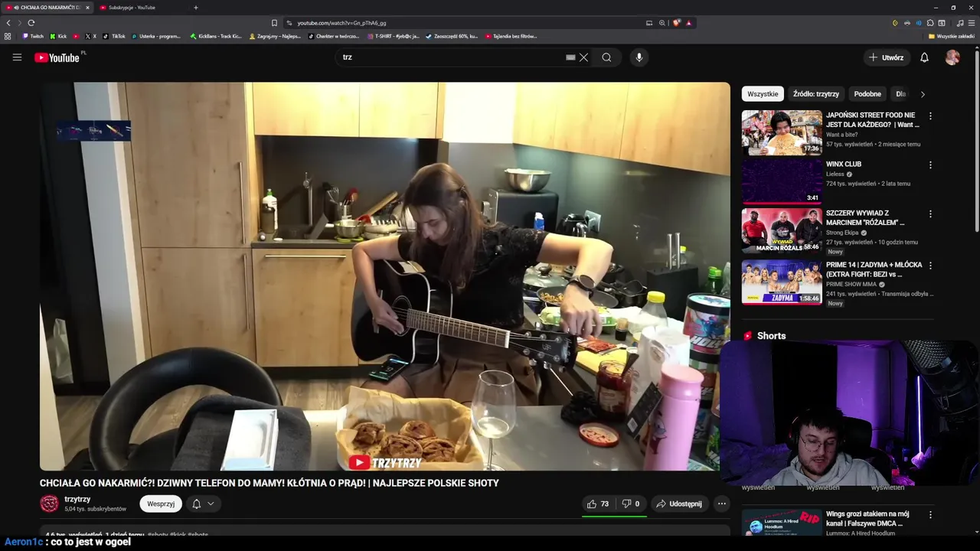
Task: Click the magnifier search button
Action: click(x=606, y=57)
